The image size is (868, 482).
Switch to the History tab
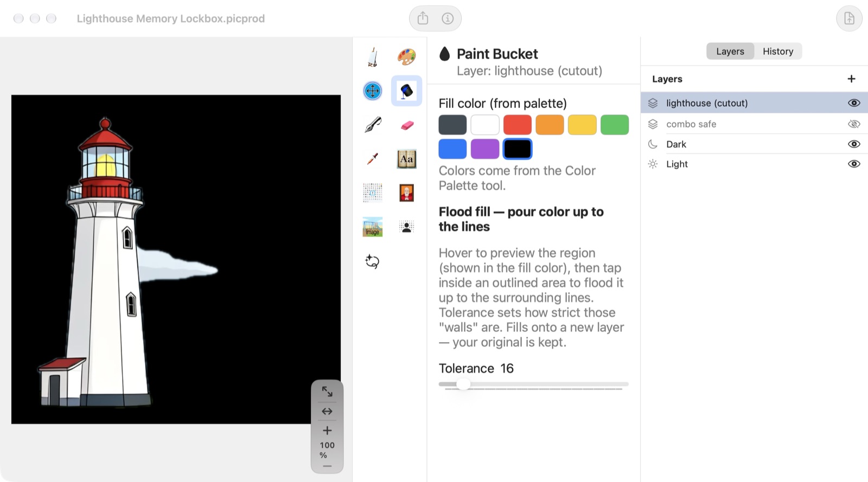click(778, 52)
